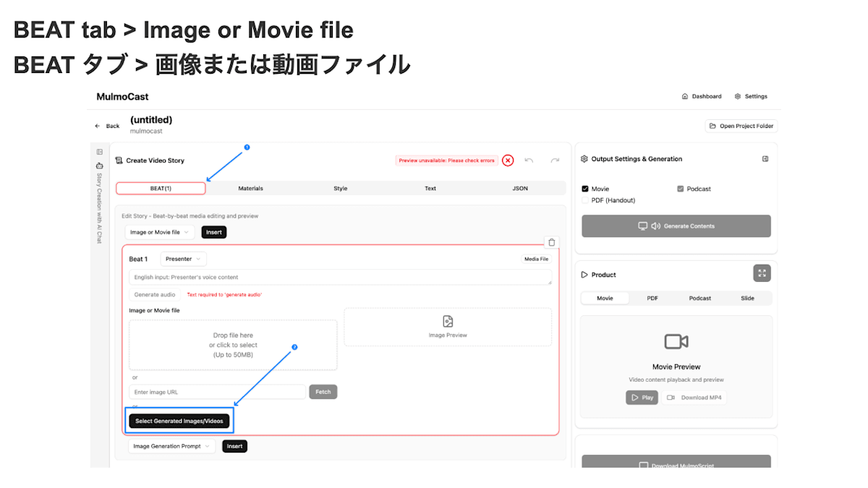
Task: Open the Project Folder
Action: point(741,126)
